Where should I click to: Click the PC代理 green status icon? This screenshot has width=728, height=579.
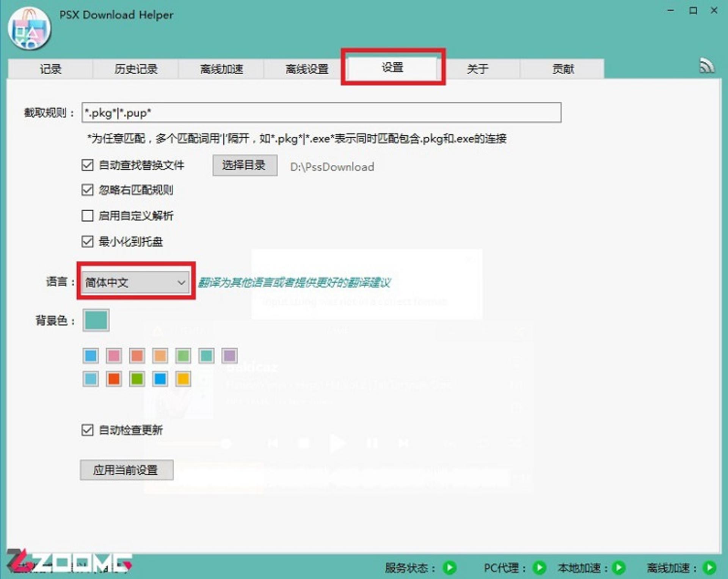[539, 568]
